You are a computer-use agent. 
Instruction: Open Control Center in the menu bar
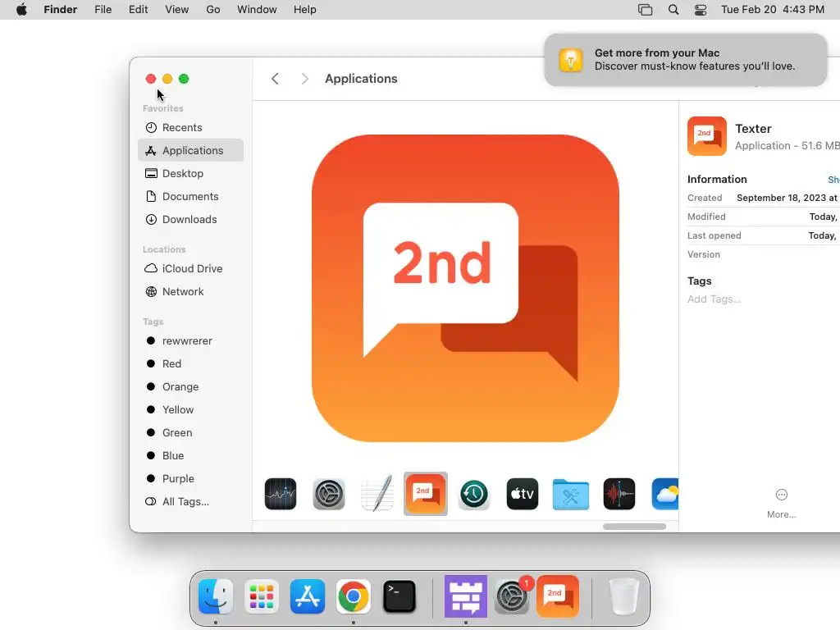[701, 10]
